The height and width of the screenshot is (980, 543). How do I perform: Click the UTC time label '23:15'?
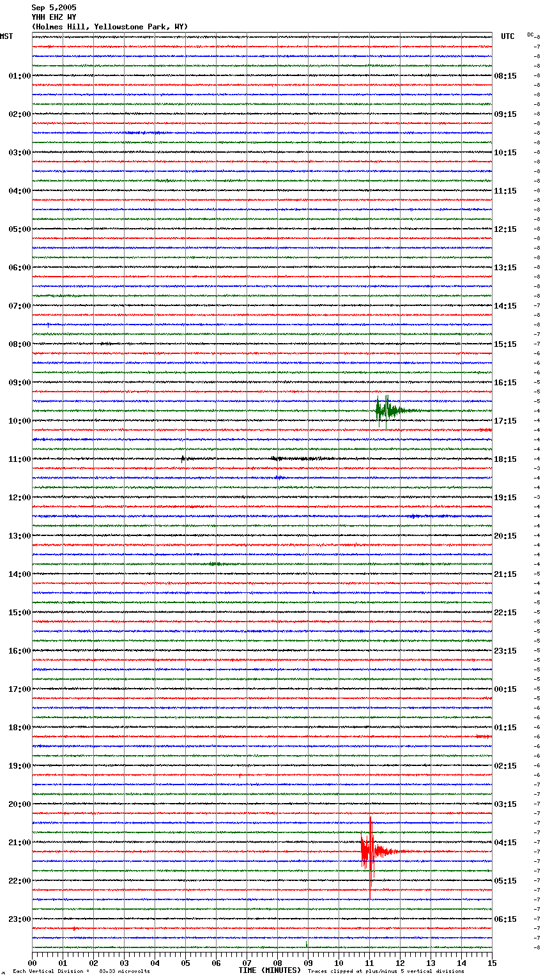[505, 651]
